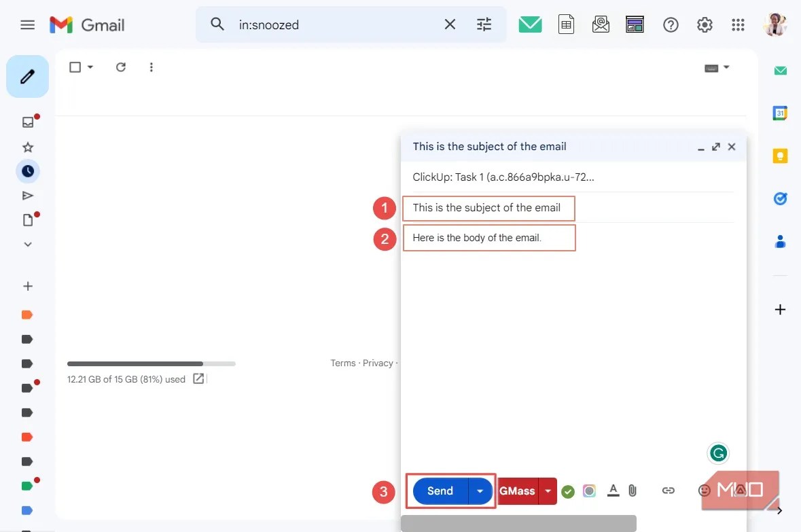The height and width of the screenshot is (532, 801).
Task: Open the Sent folder icon
Action: click(27, 195)
